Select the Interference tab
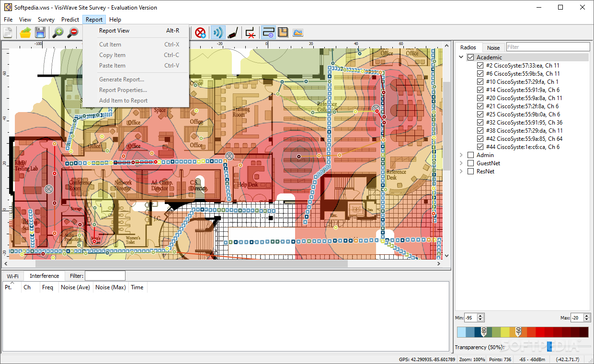Viewport: 594px width, 364px height. 45,276
